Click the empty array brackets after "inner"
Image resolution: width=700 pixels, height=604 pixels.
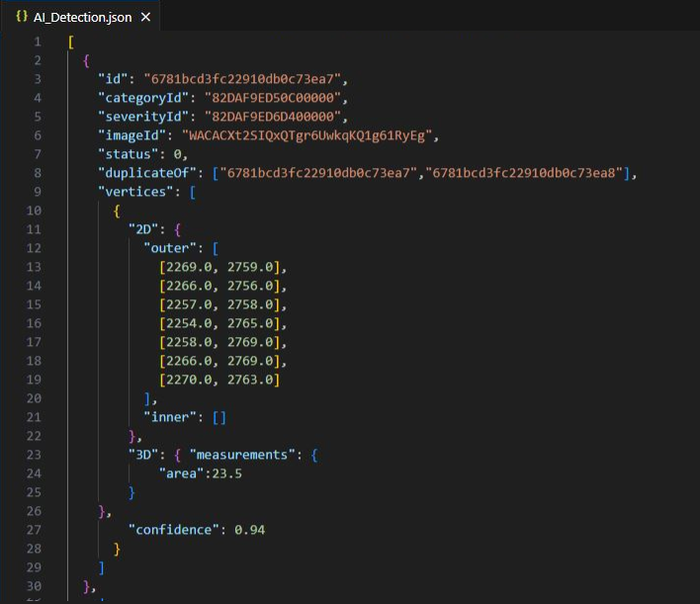[219, 417]
